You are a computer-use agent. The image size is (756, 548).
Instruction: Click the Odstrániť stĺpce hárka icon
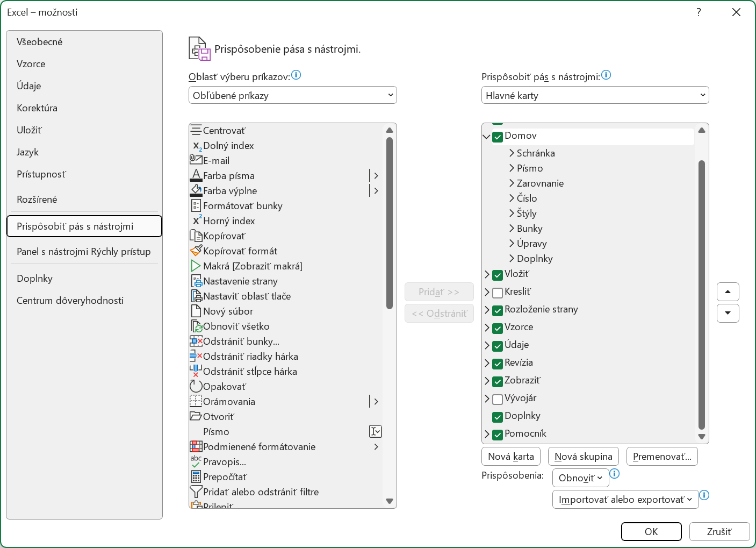196,371
